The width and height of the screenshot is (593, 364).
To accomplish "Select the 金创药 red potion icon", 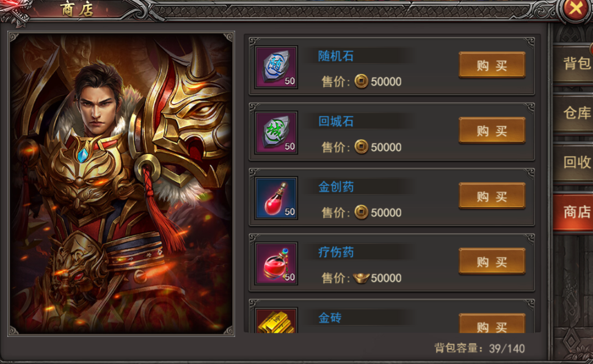I will pyautogui.click(x=276, y=198).
